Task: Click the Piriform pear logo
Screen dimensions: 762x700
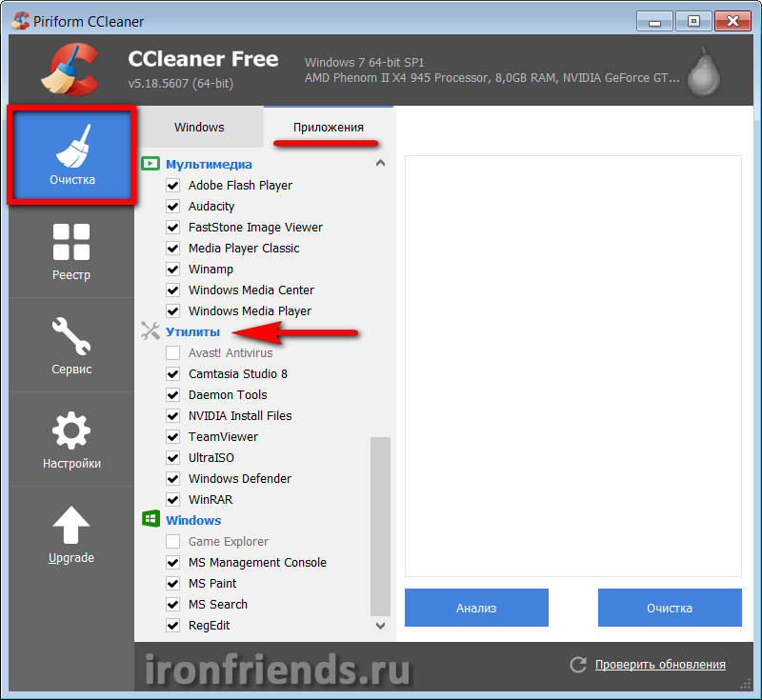Action: [704, 71]
